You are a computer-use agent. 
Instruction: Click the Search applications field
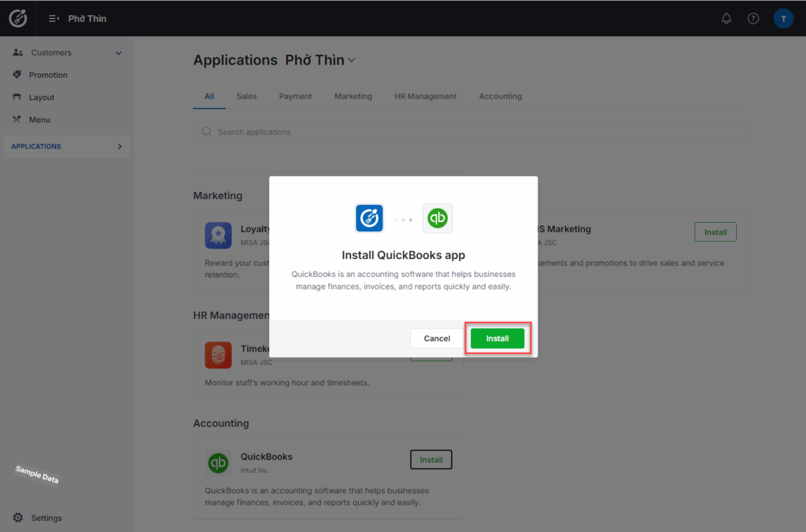click(470, 132)
